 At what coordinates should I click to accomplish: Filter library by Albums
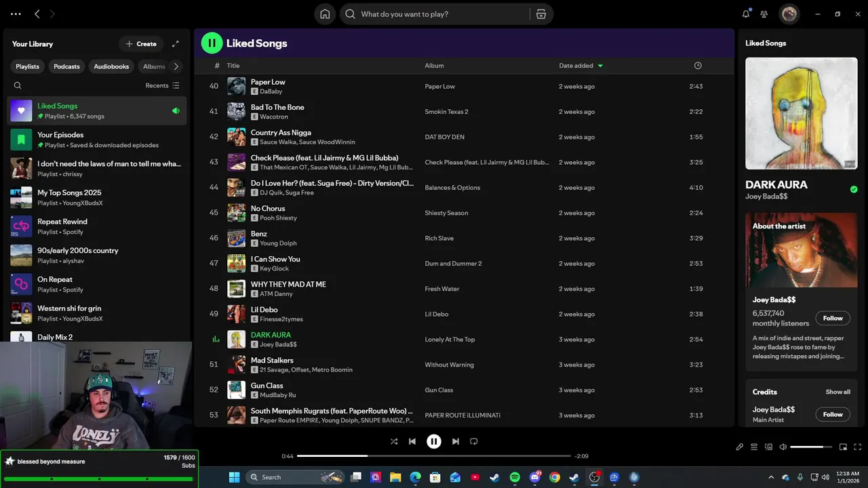pyautogui.click(x=154, y=66)
